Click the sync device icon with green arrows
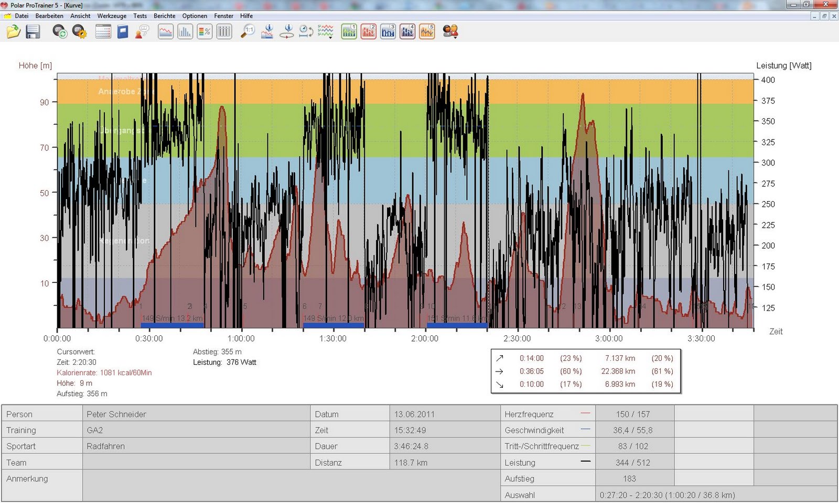The image size is (839, 504). 60,32
